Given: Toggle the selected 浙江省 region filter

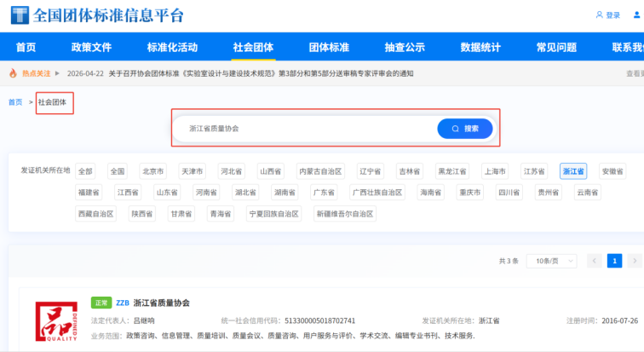Looking at the screenshot, I should tap(573, 171).
